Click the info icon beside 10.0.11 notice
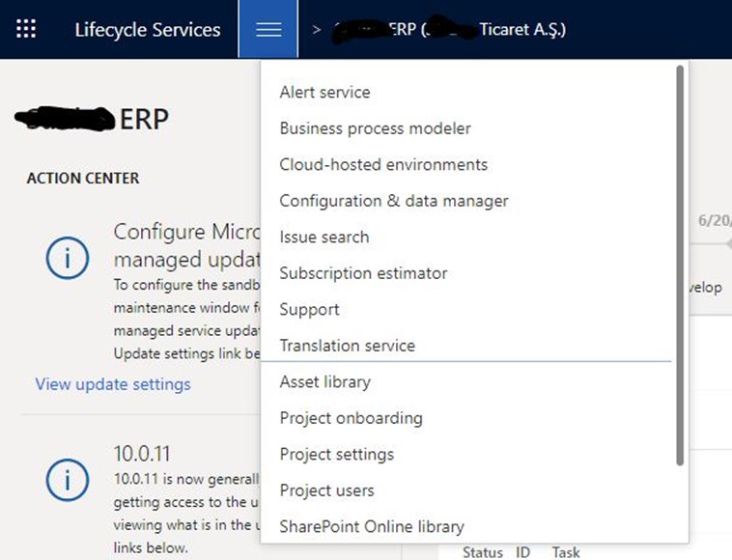 (x=68, y=480)
